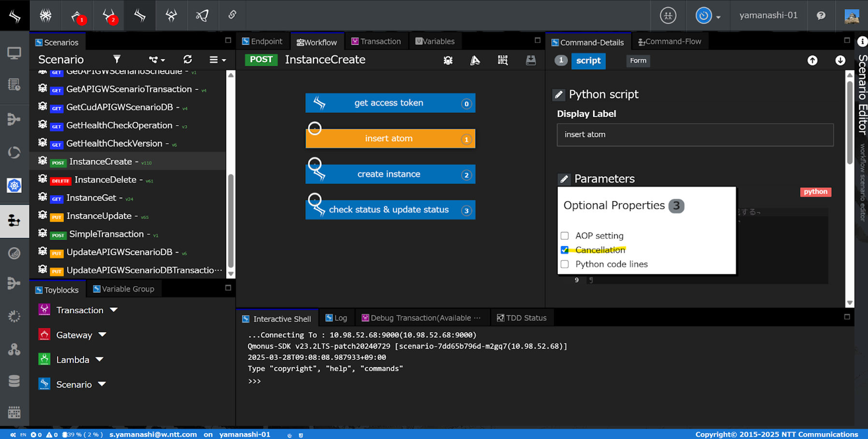Open the Command-Flow tab
868x439 pixels.
pyautogui.click(x=669, y=42)
